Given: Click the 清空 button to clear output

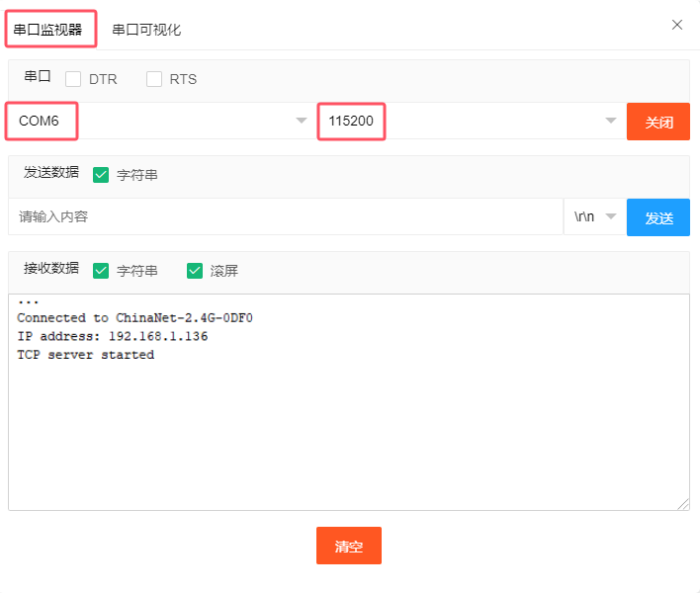Looking at the screenshot, I should coord(349,546).
